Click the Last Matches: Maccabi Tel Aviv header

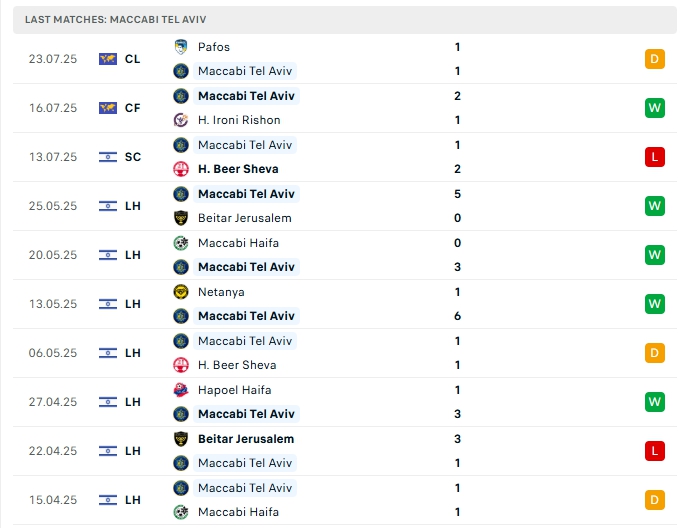point(116,19)
